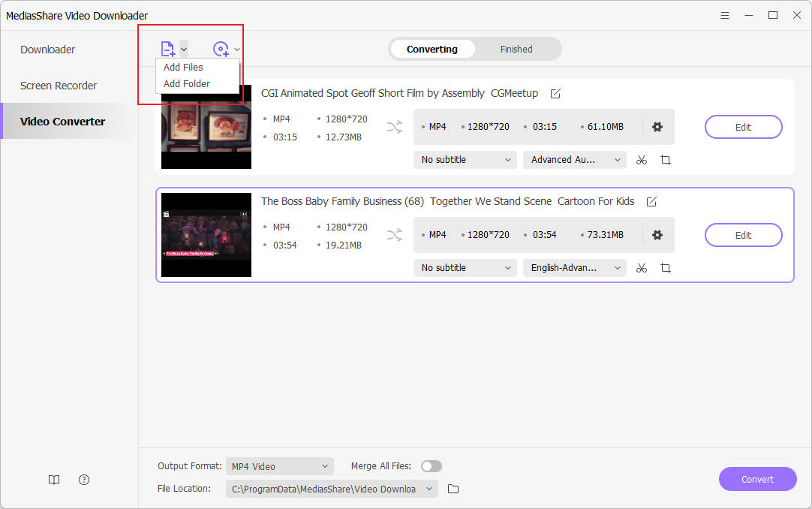Click the Add DVD disc icon
This screenshot has height=509, width=812.
pyautogui.click(x=221, y=49)
